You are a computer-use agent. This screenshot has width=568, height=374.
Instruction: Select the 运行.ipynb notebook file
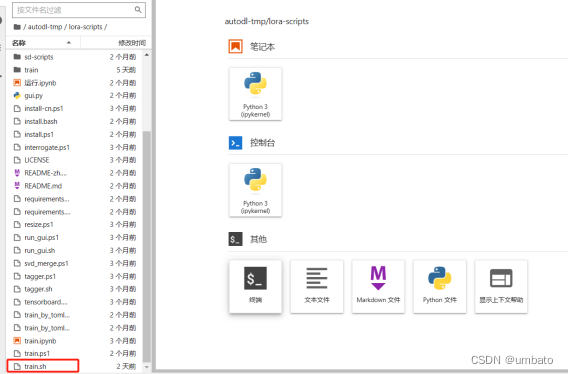tap(75, 83)
